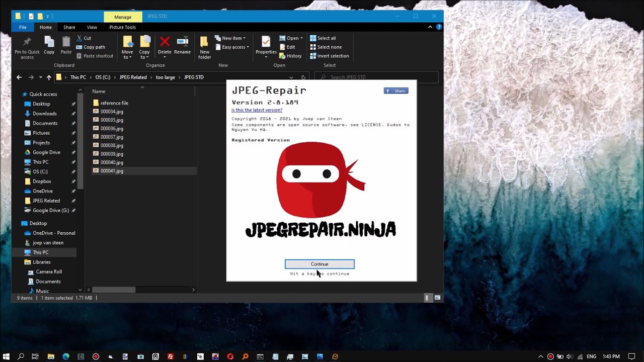Switch to Large icons view in status bar

[437, 298]
